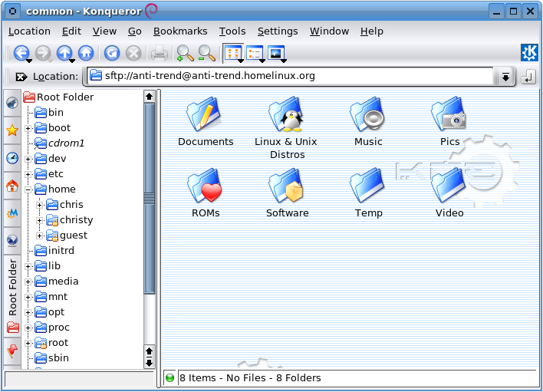The width and height of the screenshot is (543, 392).
Task: Expand the boot tree node
Action: pyautogui.click(x=28, y=128)
